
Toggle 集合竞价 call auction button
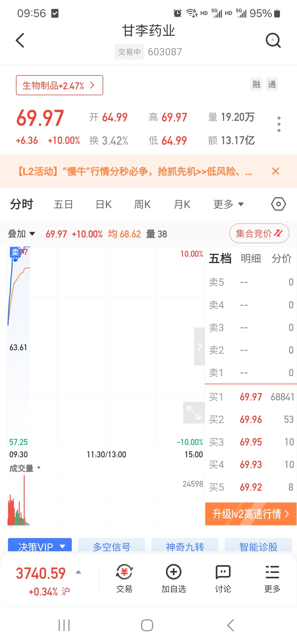[259, 233]
